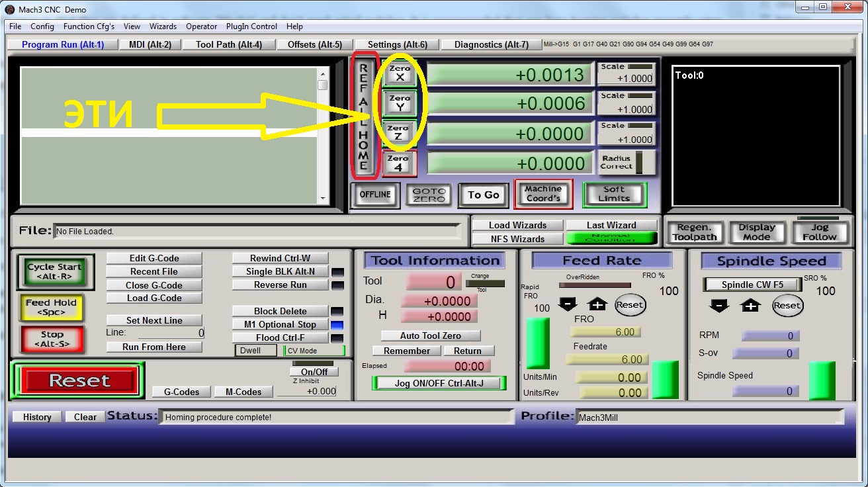
Task: Click the GOTO ZERO button
Action: [x=429, y=195]
